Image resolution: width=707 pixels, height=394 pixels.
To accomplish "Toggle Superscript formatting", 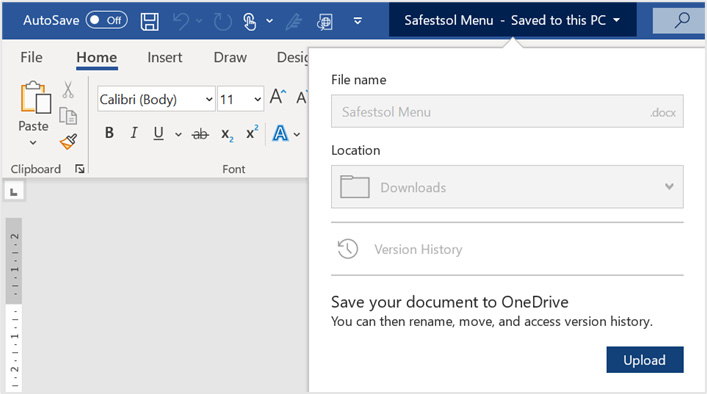I will tap(252, 132).
